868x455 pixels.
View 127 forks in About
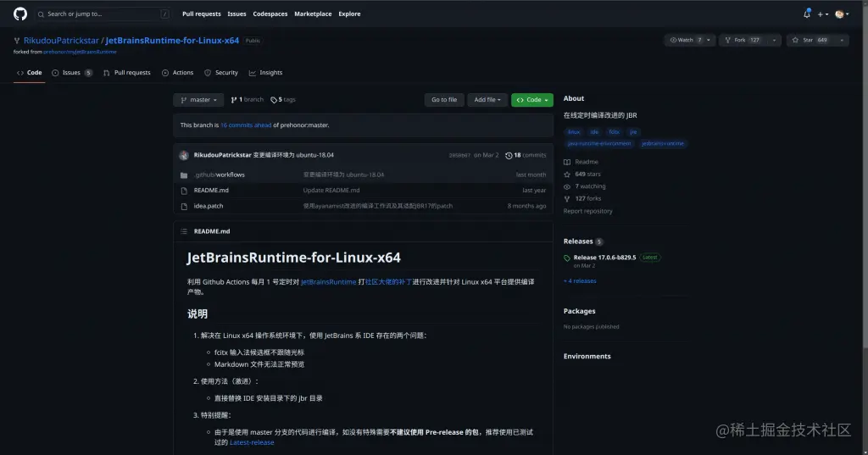[582, 198]
